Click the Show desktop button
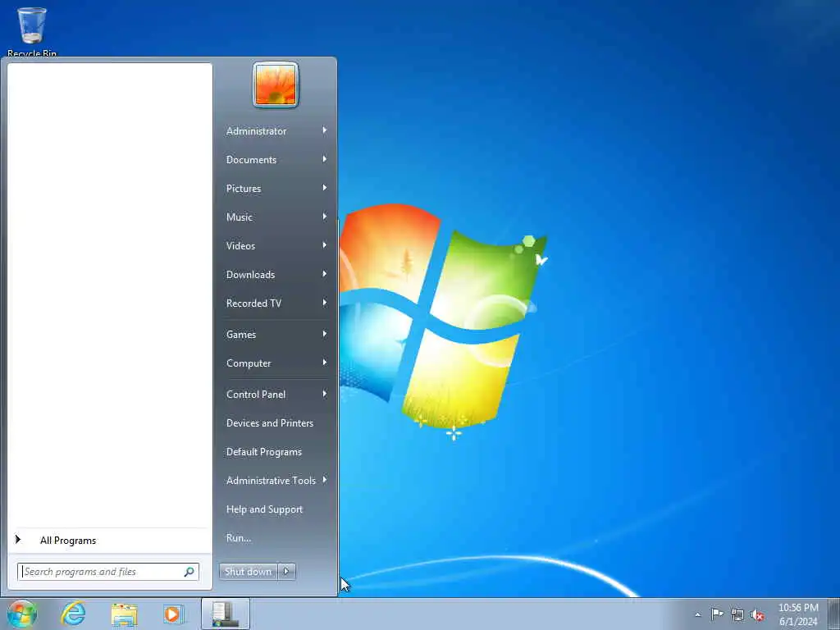The height and width of the screenshot is (630, 840). coord(834,614)
